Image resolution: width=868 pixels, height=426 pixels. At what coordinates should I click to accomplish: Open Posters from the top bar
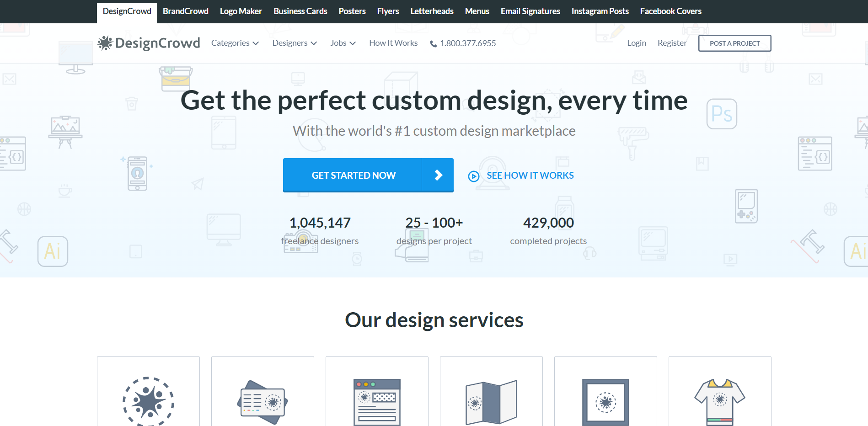(x=352, y=11)
